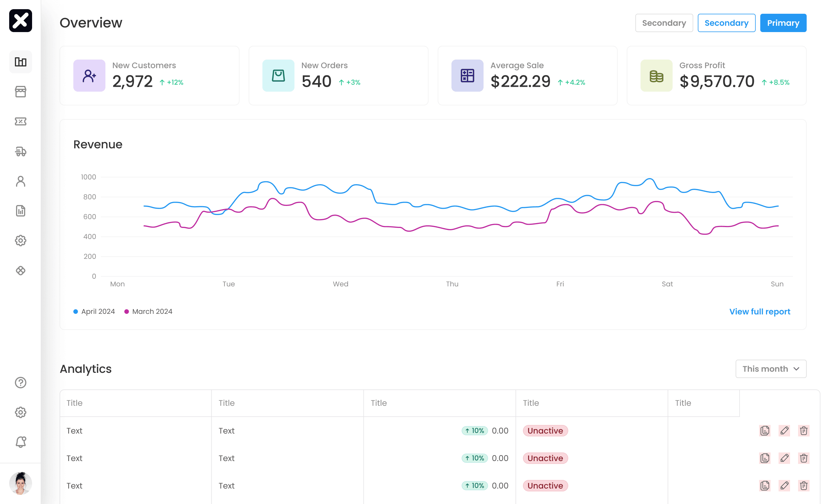Click the 10% badge in second row

click(x=474, y=458)
